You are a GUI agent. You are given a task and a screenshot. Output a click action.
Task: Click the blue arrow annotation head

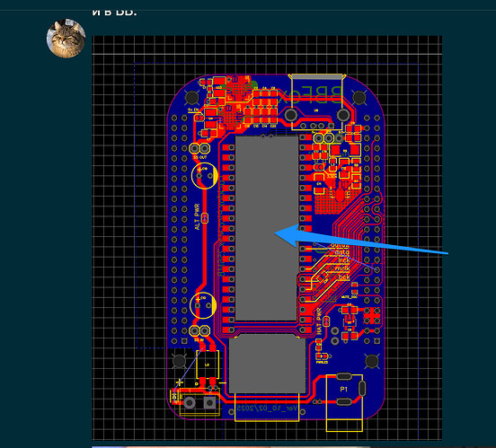click(x=287, y=235)
